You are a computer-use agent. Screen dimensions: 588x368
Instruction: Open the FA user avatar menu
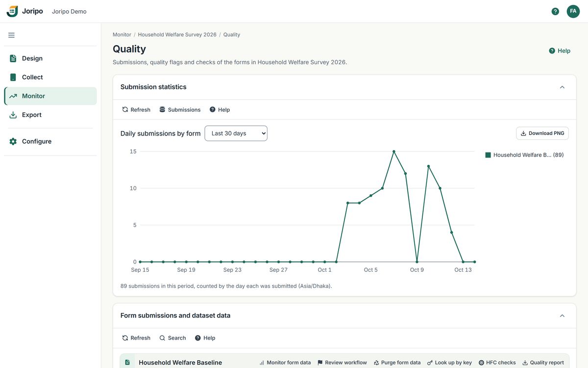pos(573,11)
